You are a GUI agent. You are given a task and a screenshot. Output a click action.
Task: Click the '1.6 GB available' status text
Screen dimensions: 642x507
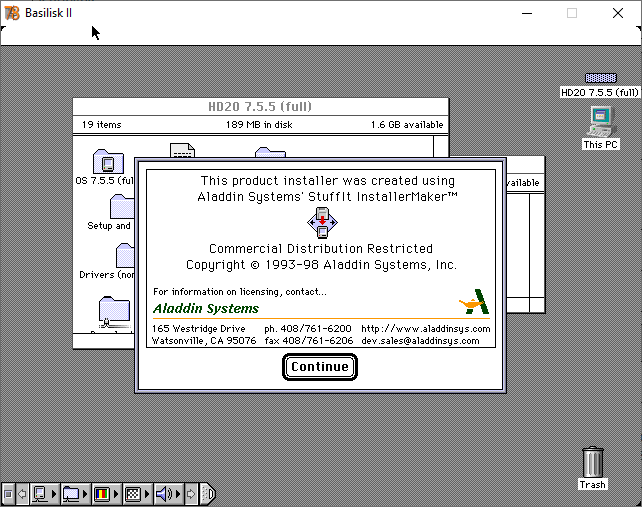pos(407,124)
